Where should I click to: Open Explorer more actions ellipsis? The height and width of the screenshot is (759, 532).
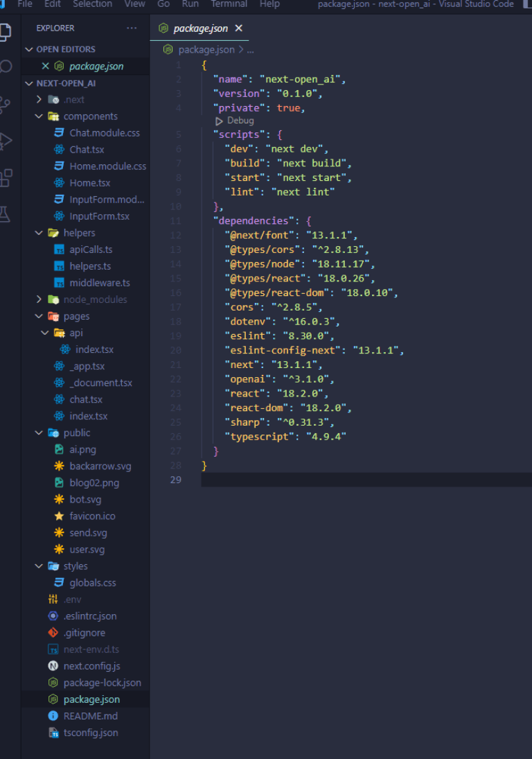click(132, 28)
